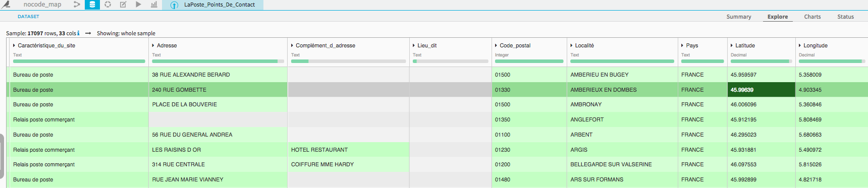
Task: Expand the Latitude column menu
Action: 732,45
